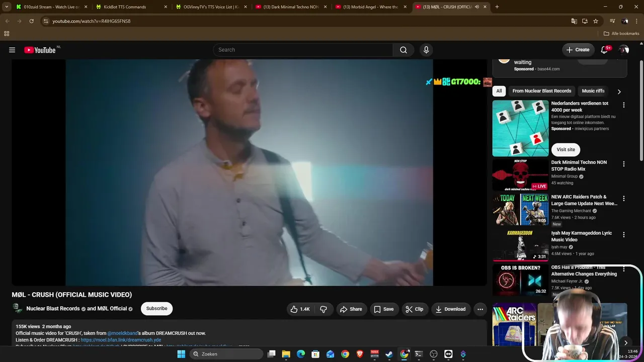The width and height of the screenshot is (644, 362).
Task: Open the YouTube guide hamburger menu
Action: tap(12, 50)
